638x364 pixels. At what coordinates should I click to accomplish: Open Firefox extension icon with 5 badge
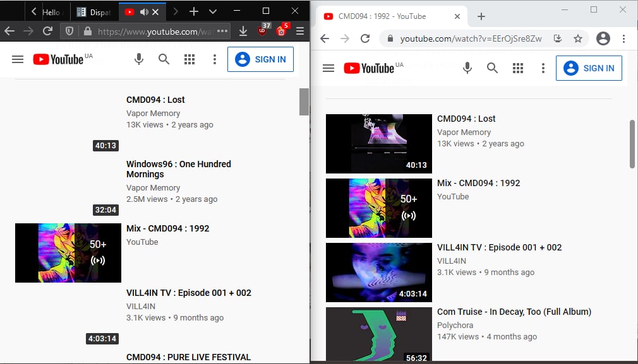point(282,30)
